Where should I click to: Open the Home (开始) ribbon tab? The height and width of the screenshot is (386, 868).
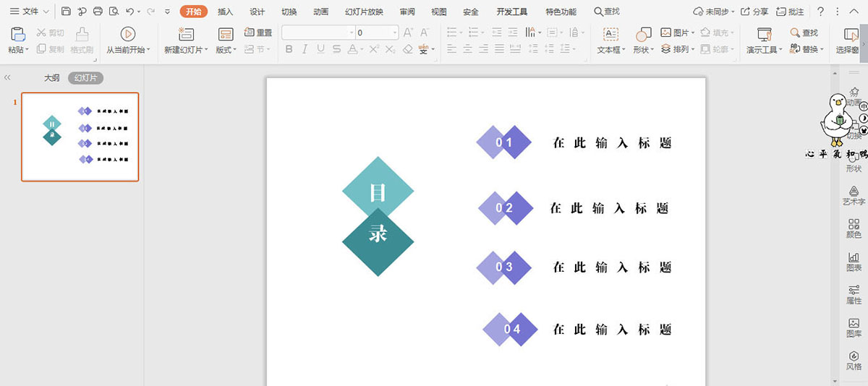pyautogui.click(x=193, y=12)
